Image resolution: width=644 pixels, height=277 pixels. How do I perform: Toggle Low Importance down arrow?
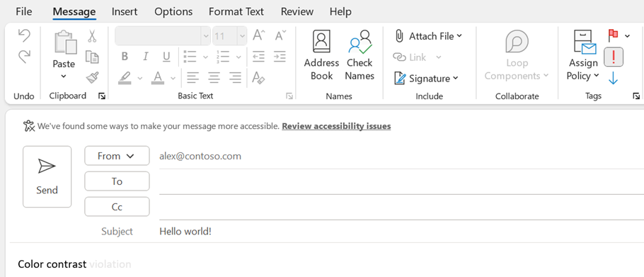(x=613, y=78)
